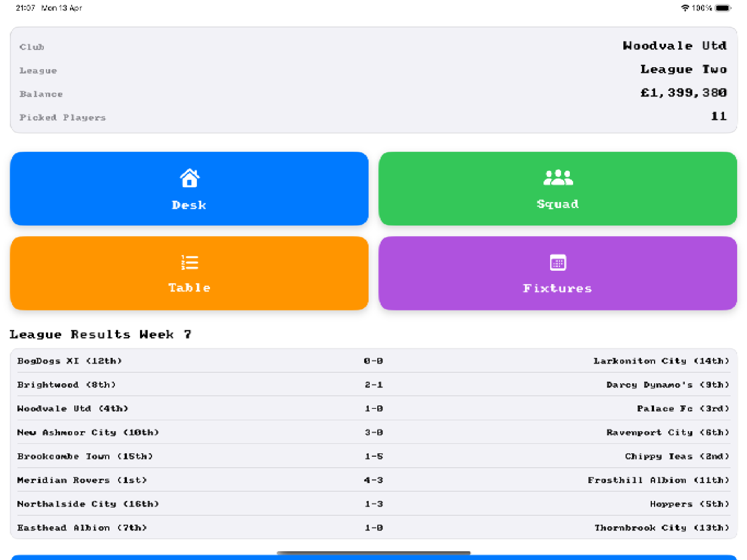Select Brookcombe Town (15th) team
The height and width of the screenshot is (560, 747).
coord(85,456)
